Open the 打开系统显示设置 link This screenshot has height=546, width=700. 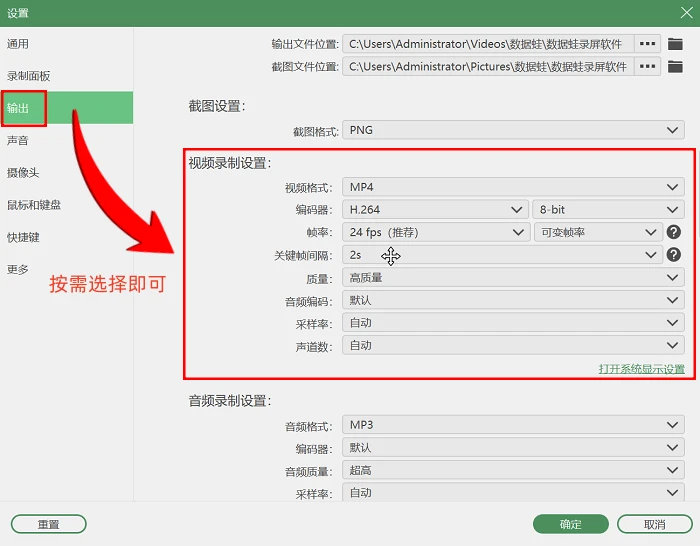(642, 369)
